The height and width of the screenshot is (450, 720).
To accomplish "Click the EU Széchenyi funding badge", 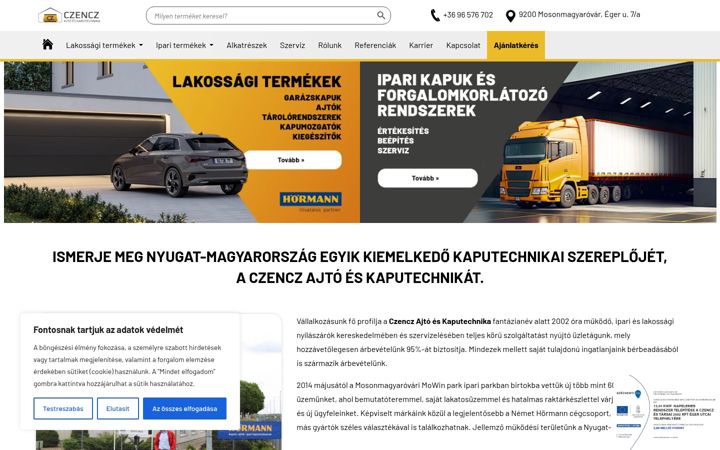I will (666, 410).
